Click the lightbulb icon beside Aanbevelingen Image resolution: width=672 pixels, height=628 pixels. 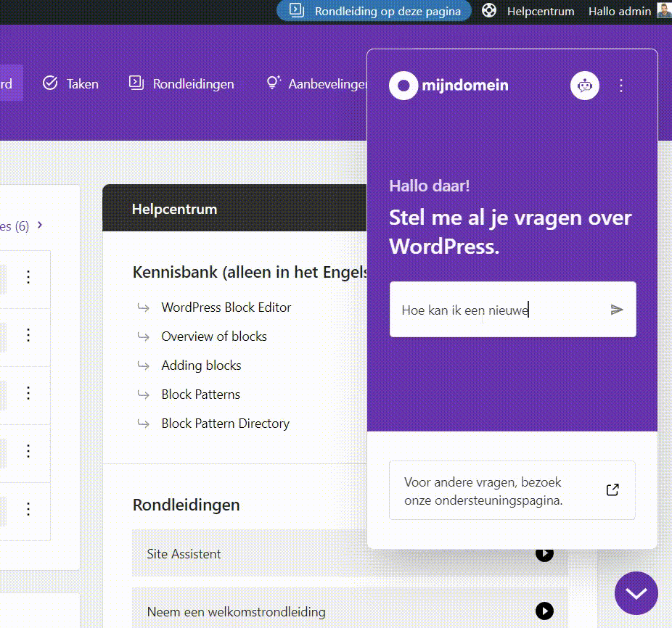(x=273, y=82)
